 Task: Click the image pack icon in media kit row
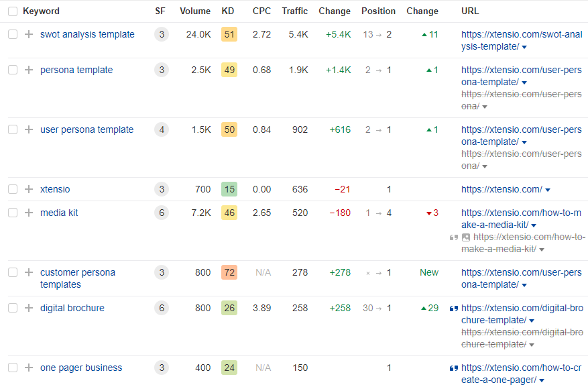click(x=466, y=237)
